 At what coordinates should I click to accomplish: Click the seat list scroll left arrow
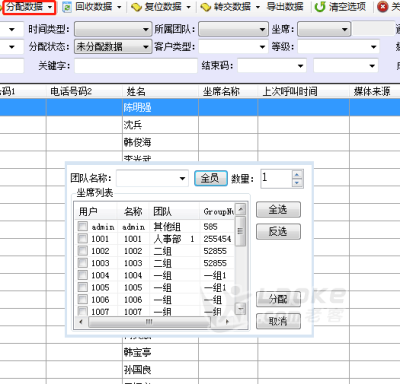coord(81,322)
